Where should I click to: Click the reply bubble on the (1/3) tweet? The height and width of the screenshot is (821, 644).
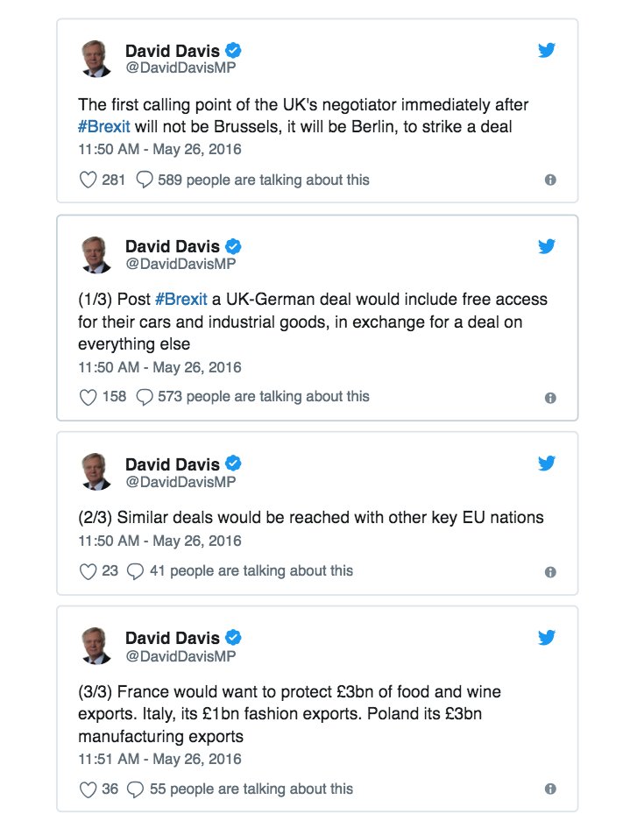pyautogui.click(x=144, y=396)
